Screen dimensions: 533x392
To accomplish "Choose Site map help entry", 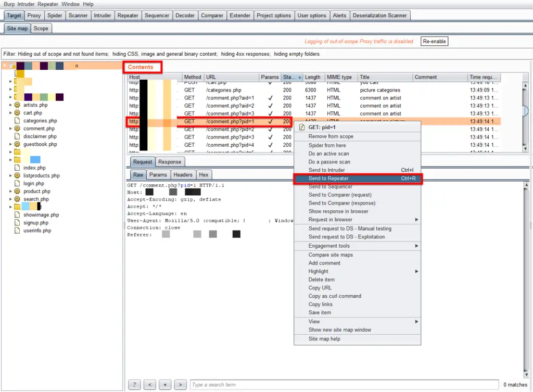I will click(357, 339).
